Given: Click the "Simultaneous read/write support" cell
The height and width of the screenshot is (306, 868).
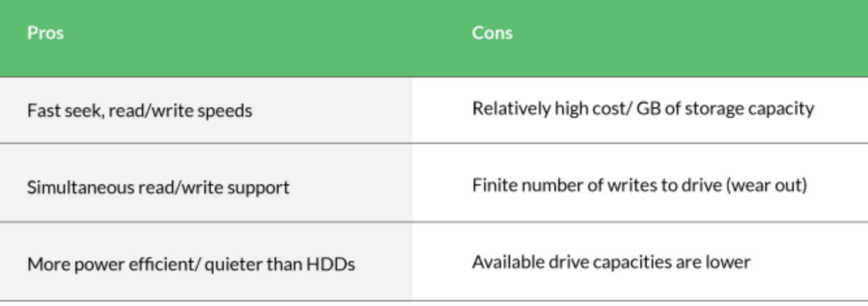Looking at the screenshot, I should [x=158, y=188].
